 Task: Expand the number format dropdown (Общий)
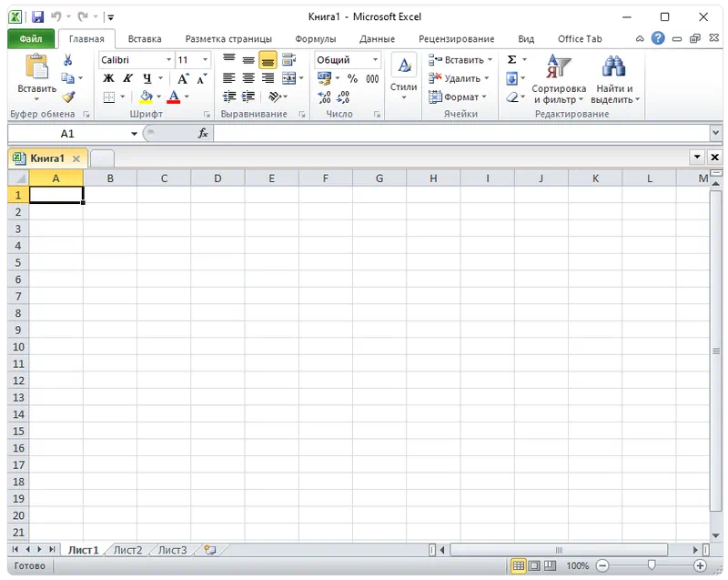pyautogui.click(x=374, y=60)
